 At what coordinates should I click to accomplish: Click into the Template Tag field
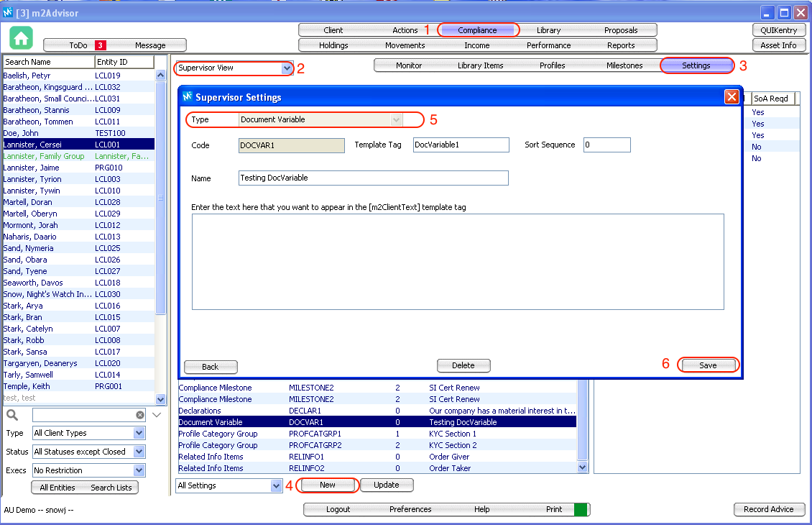[461, 145]
